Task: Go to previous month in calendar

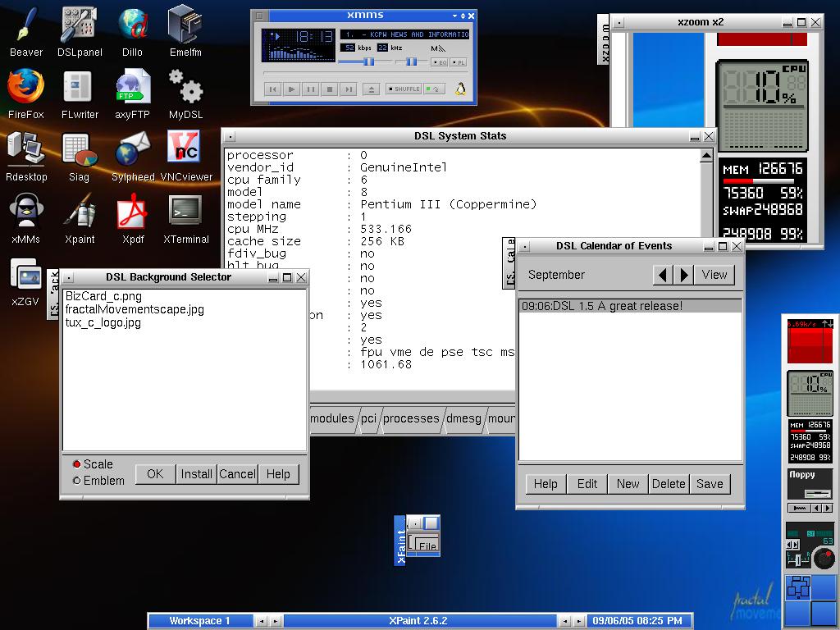Action: (x=663, y=275)
